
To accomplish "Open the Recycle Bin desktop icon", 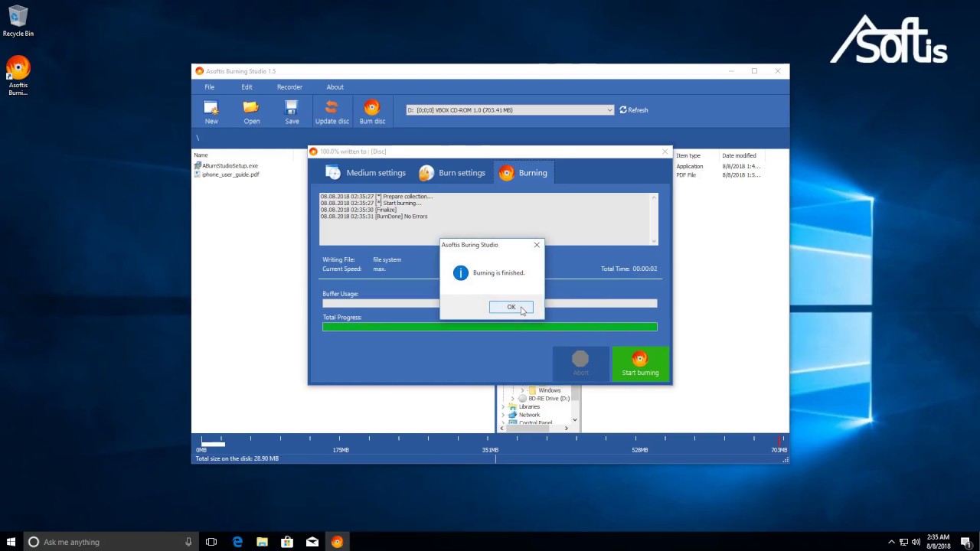I will coord(18,21).
